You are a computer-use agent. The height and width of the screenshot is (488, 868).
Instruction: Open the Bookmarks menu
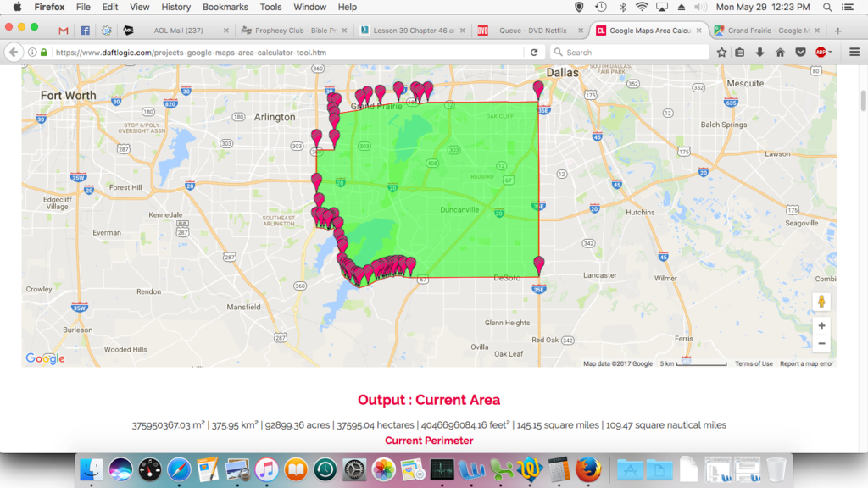(x=225, y=7)
